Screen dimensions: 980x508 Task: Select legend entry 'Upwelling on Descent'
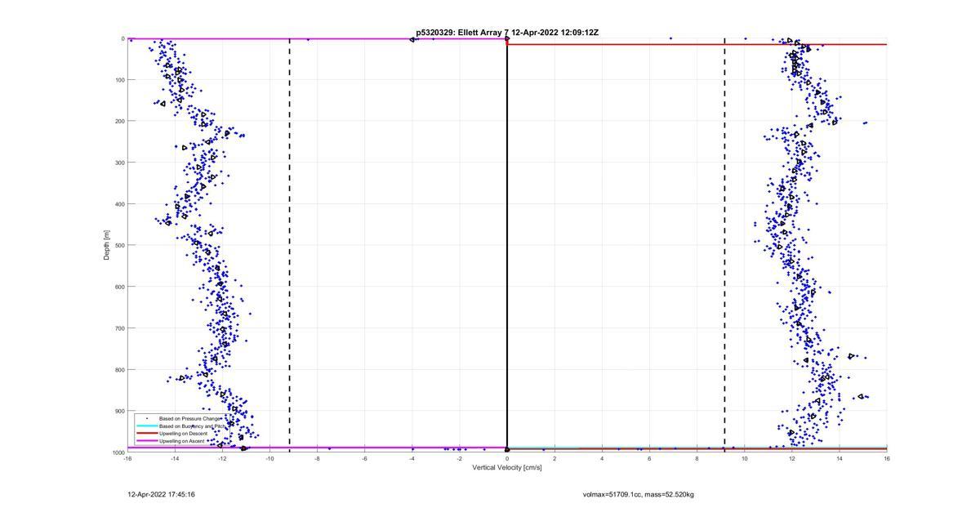tap(184, 434)
